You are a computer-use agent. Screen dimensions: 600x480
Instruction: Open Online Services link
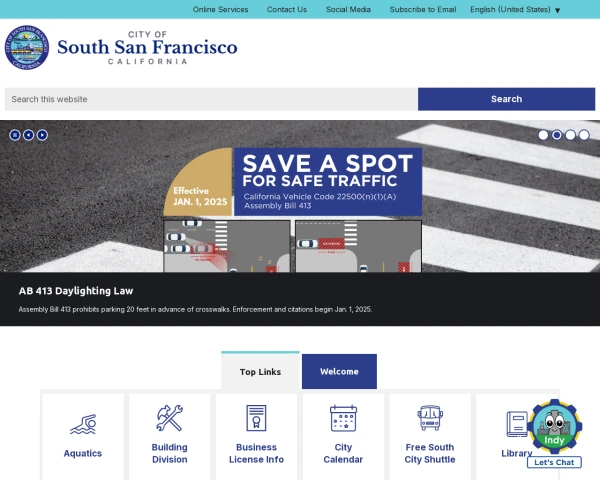[220, 10]
